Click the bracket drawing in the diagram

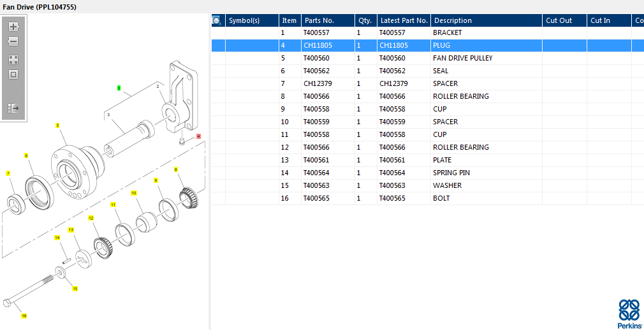pyautogui.click(x=180, y=97)
